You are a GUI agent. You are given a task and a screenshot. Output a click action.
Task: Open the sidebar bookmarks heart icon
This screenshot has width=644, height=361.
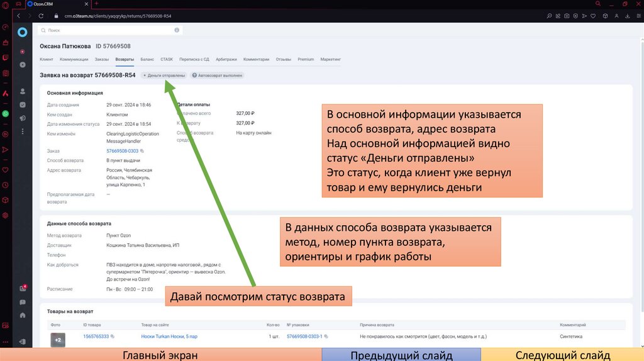[x=5, y=170]
